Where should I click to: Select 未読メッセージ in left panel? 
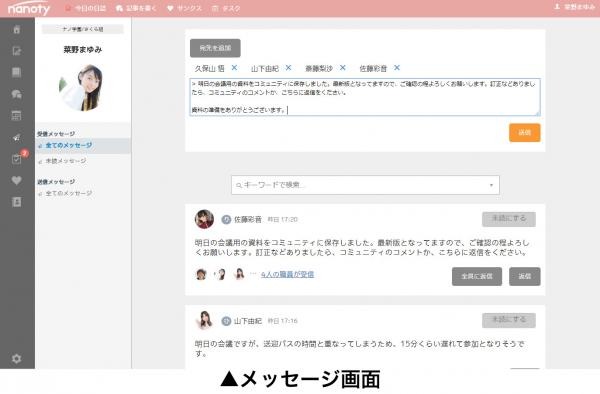coord(66,161)
